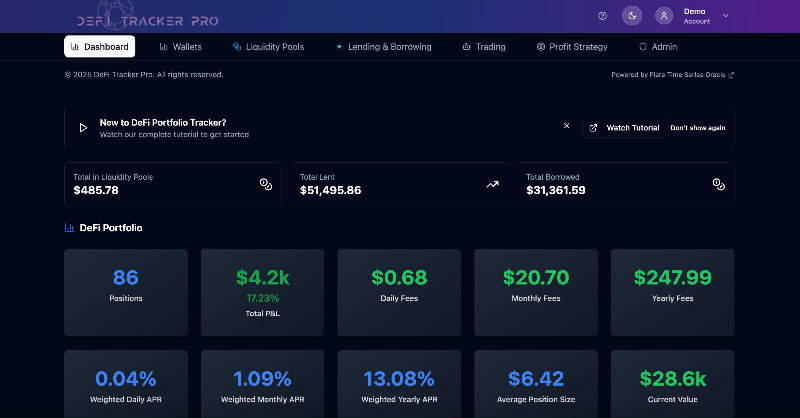Image resolution: width=800 pixels, height=418 pixels.
Task: Click the user avatar icon
Action: tap(664, 16)
